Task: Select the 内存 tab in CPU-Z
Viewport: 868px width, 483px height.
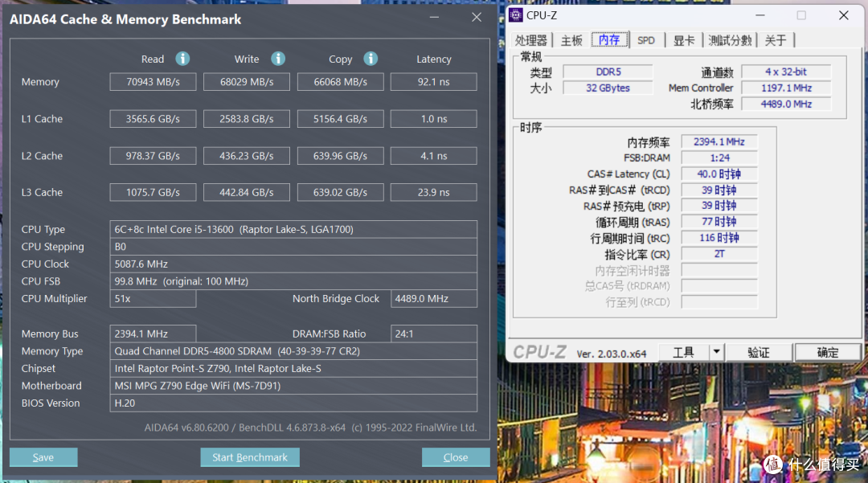Action: click(x=609, y=40)
